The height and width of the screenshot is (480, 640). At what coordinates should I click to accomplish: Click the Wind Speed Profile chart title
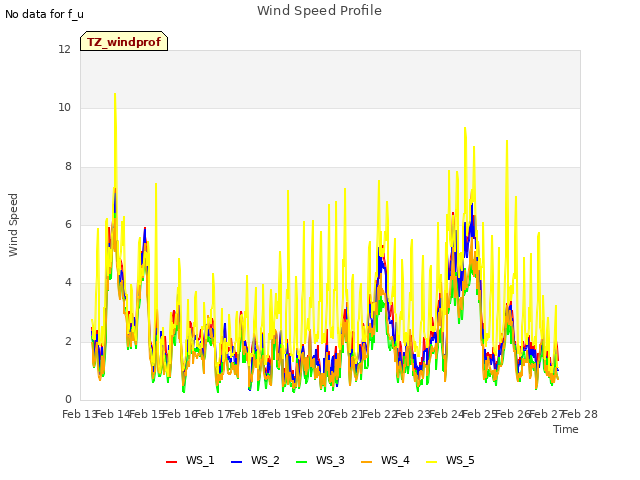point(319,10)
